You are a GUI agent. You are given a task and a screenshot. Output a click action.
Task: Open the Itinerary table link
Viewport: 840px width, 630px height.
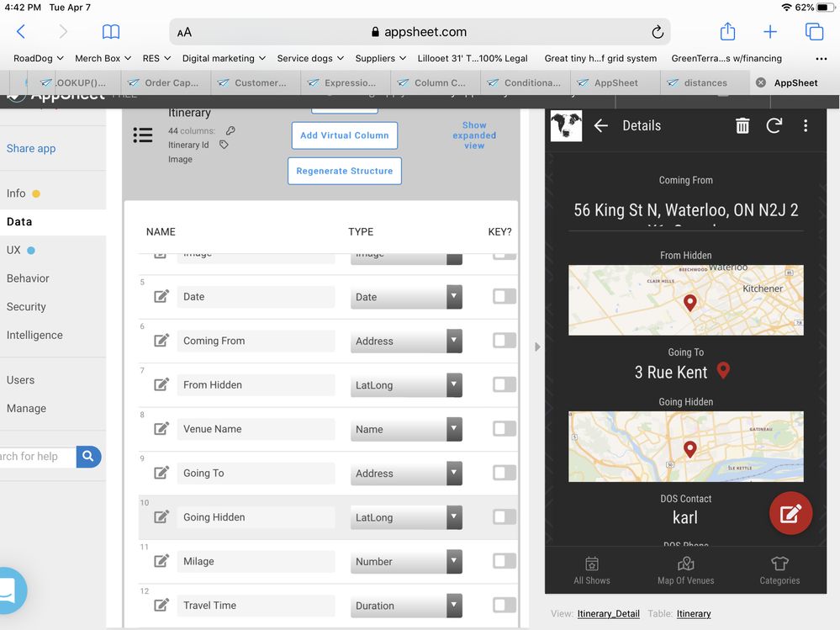coord(694,613)
